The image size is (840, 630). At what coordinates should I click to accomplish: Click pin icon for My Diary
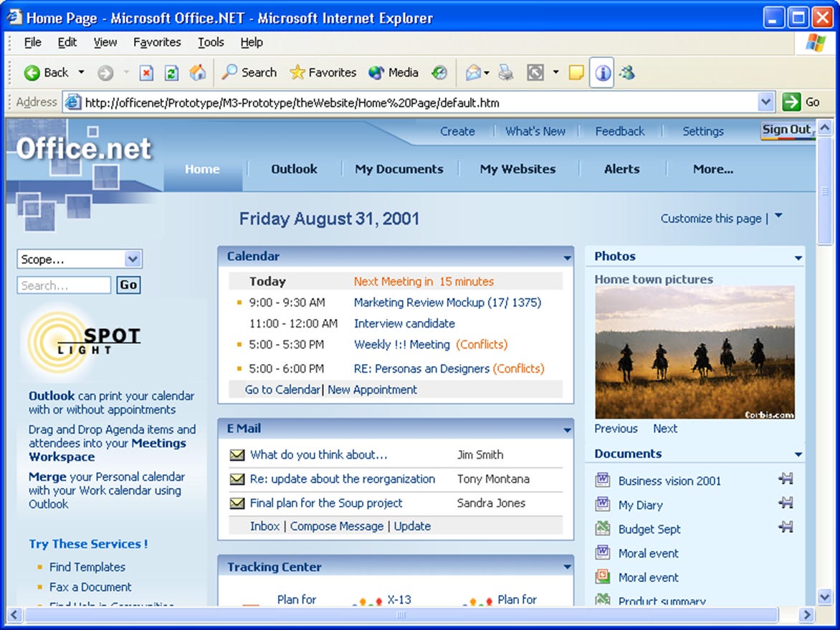click(786, 502)
